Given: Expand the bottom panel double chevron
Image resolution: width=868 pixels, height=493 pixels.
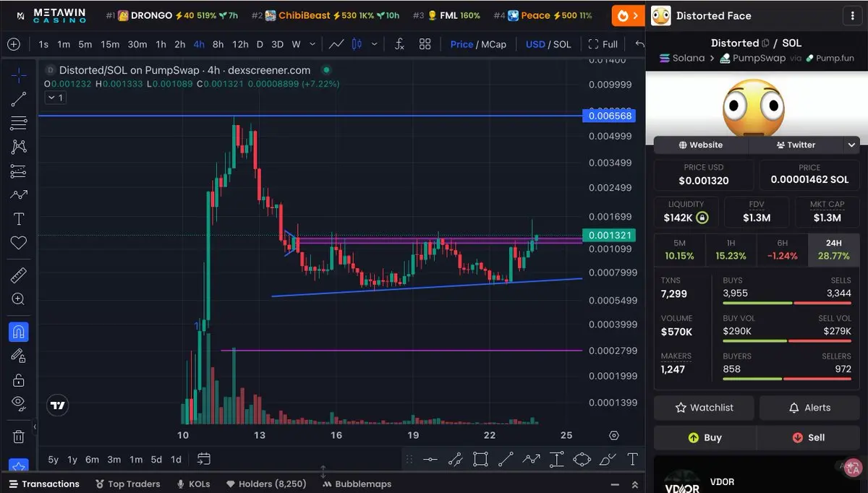Looking at the screenshot, I should [635, 484].
